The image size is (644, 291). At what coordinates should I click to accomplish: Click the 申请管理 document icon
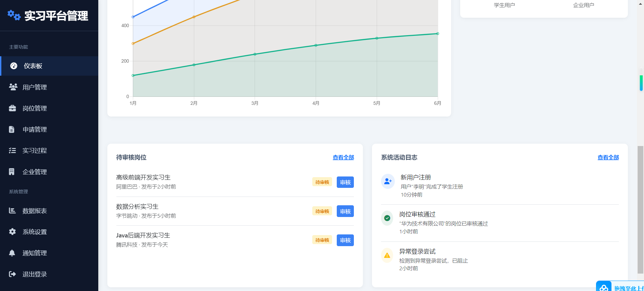click(12, 129)
